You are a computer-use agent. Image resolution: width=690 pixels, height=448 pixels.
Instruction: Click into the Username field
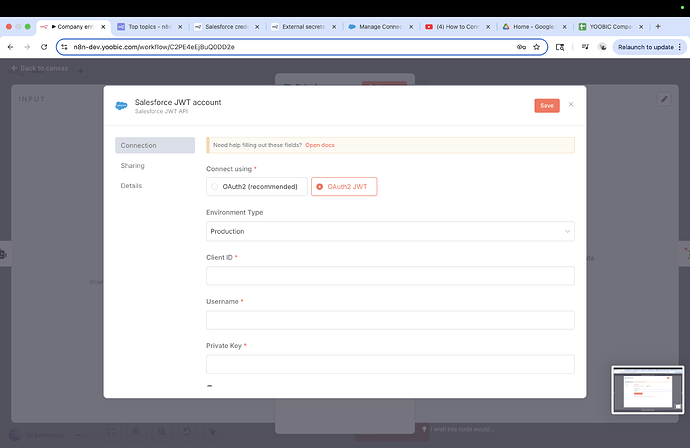pos(390,320)
